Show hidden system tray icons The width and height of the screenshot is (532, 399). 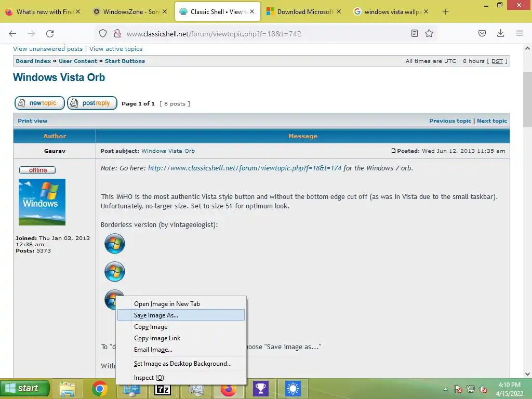pyautogui.click(x=445, y=389)
